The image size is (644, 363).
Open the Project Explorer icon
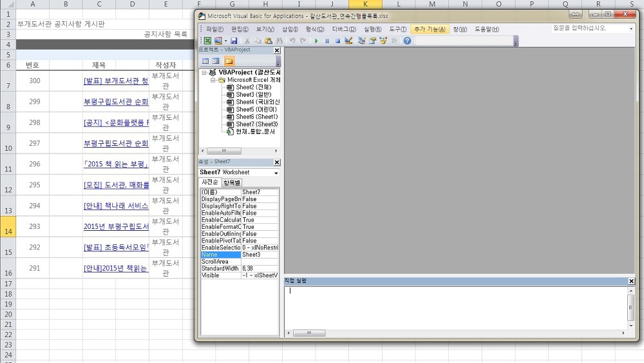coord(362,41)
